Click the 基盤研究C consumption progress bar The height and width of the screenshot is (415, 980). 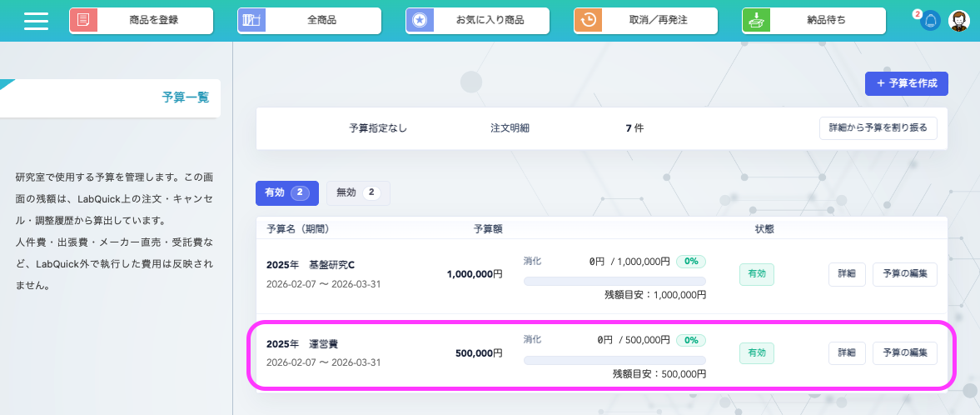(614, 281)
